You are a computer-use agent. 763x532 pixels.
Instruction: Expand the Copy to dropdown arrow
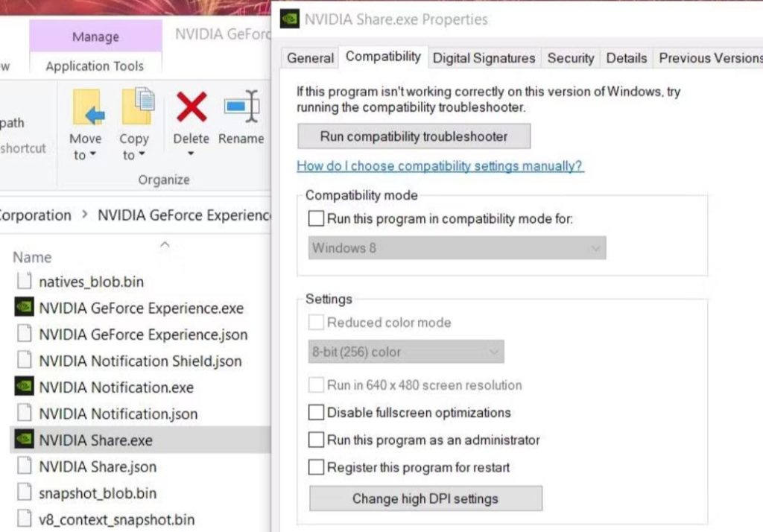tap(142, 154)
